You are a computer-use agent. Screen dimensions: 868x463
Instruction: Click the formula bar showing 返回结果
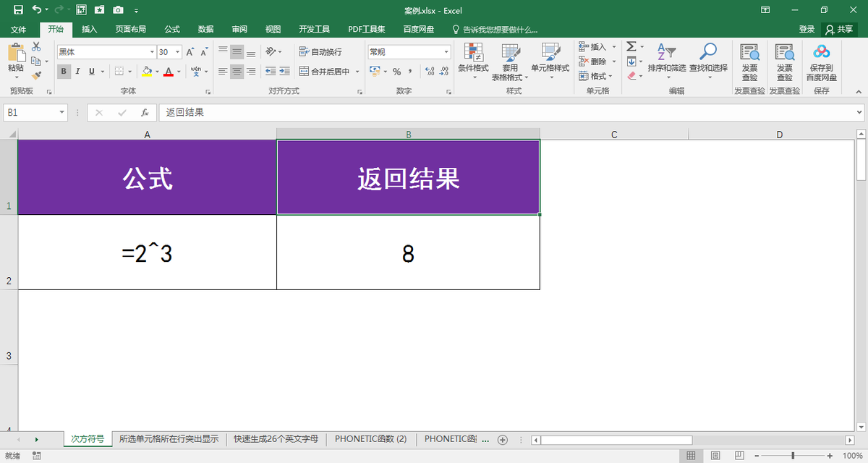point(506,113)
